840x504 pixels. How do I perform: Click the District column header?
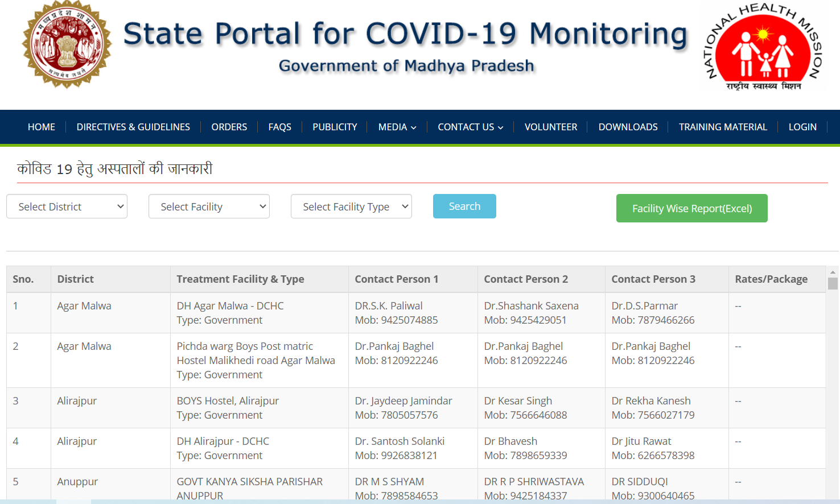tap(110, 279)
